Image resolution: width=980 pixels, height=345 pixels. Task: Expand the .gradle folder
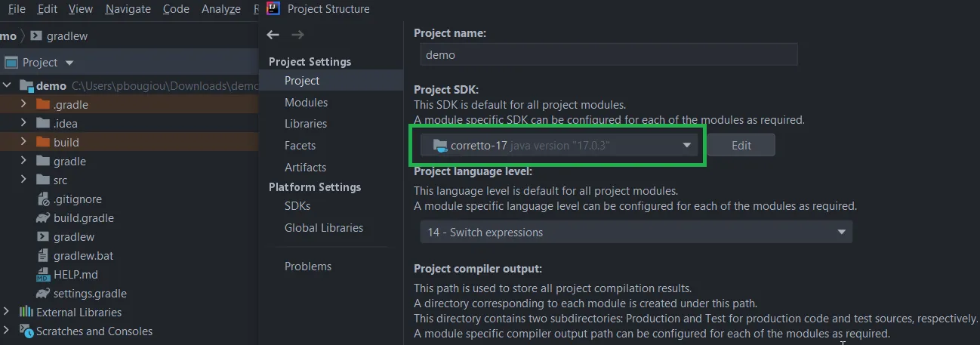click(x=24, y=105)
